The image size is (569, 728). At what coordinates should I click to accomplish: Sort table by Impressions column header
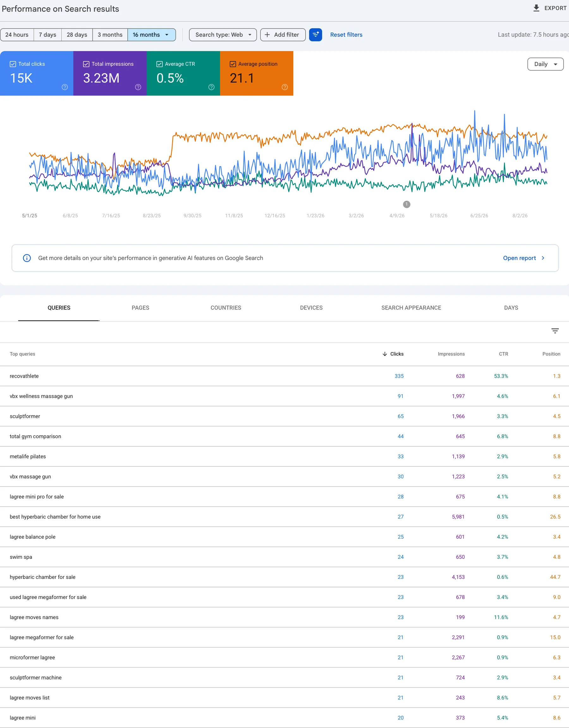(x=451, y=354)
